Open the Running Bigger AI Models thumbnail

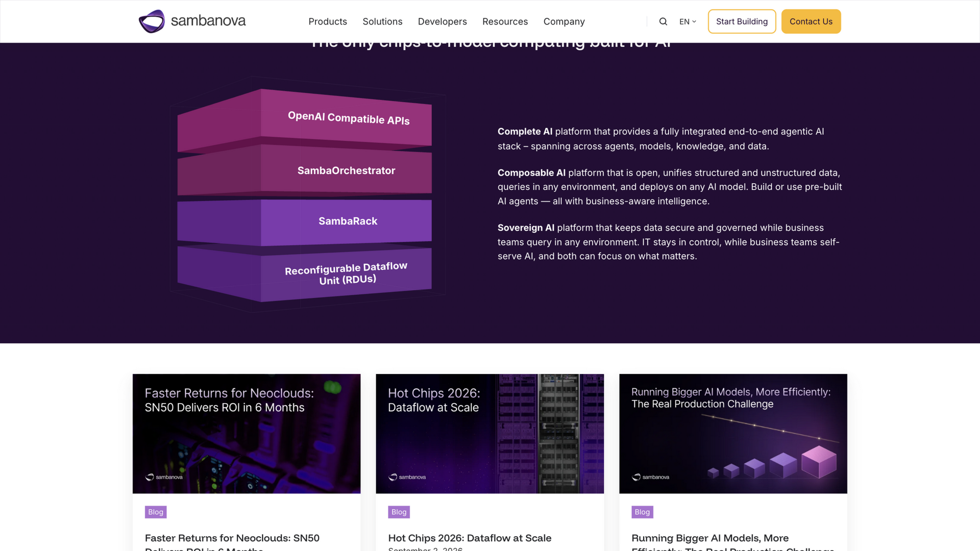(733, 434)
